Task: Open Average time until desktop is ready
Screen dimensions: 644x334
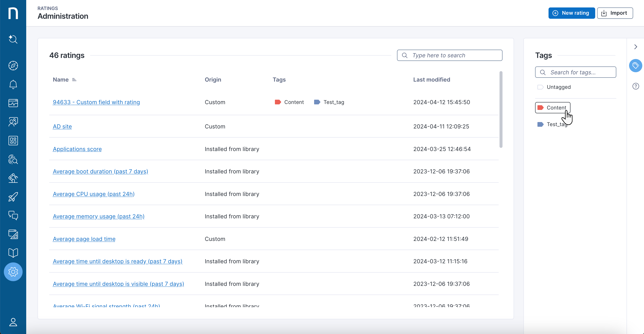Action: click(x=117, y=261)
